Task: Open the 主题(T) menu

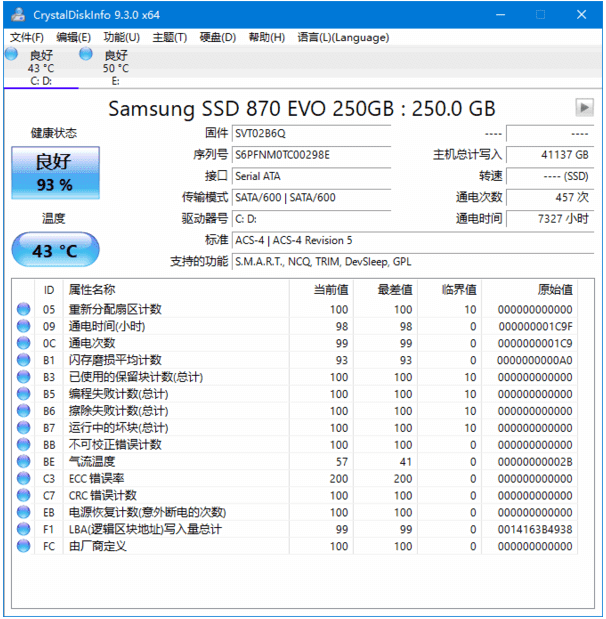Action: coord(169,37)
